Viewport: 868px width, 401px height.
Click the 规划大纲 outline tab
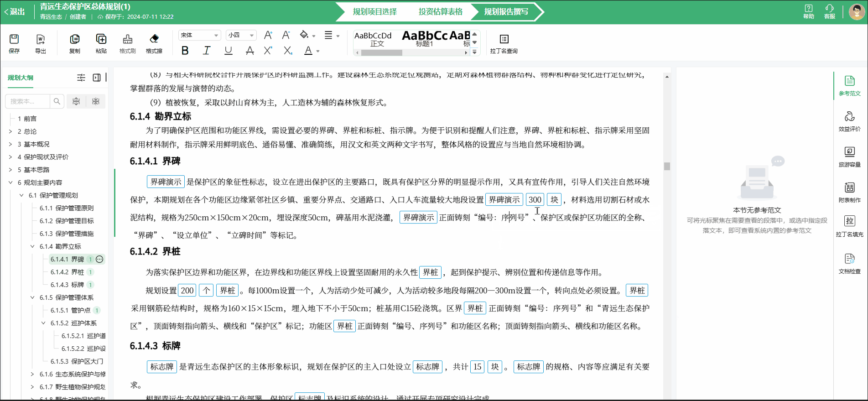[x=21, y=78]
